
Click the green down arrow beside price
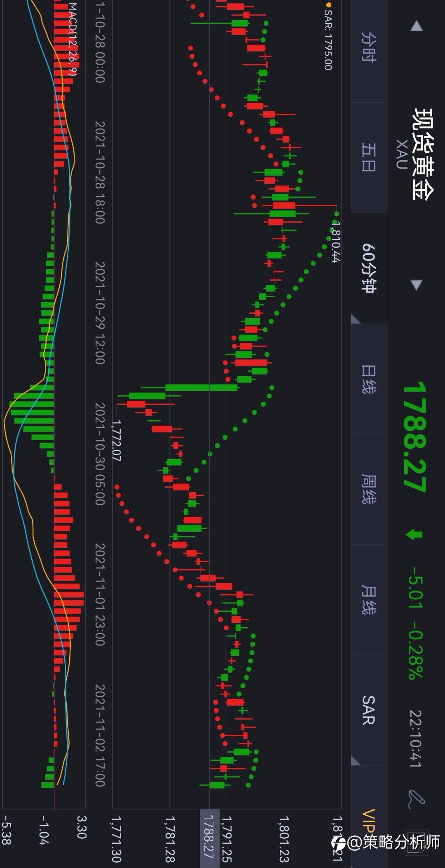click(x=414, y=535)
